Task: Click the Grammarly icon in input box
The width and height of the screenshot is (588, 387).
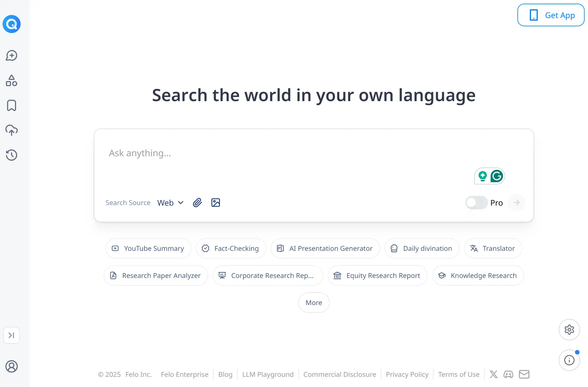Action: 497,176
